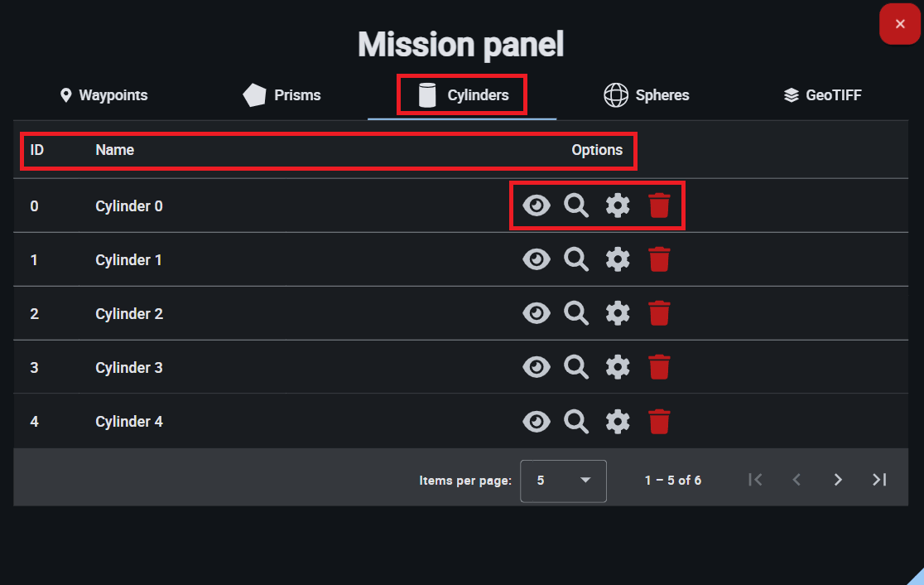Close the Mission panel
The width and height of the screenshot is (924, 585).
900,24
